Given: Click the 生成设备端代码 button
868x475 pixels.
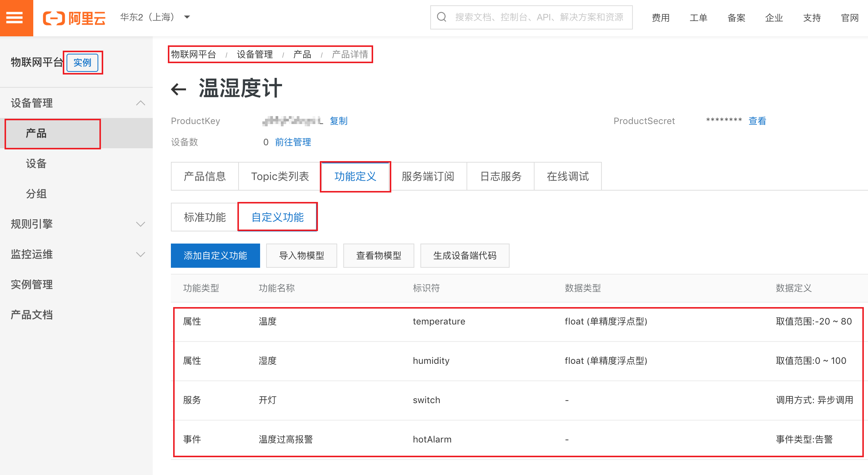Looking at the screenshot, I should (465, 256).
